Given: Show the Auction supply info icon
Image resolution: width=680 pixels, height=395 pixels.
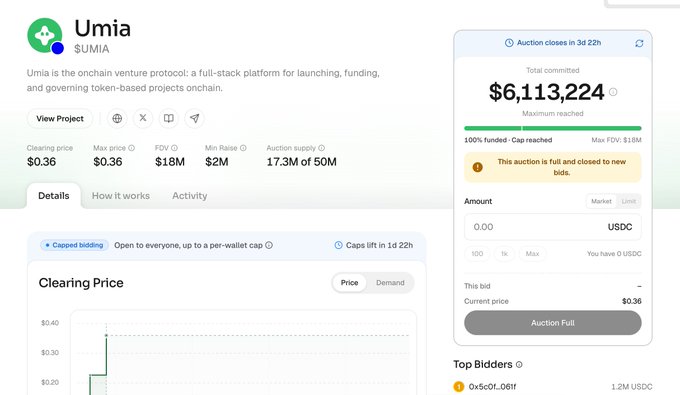Looking at the screenshot, I should tap(321, 148).
